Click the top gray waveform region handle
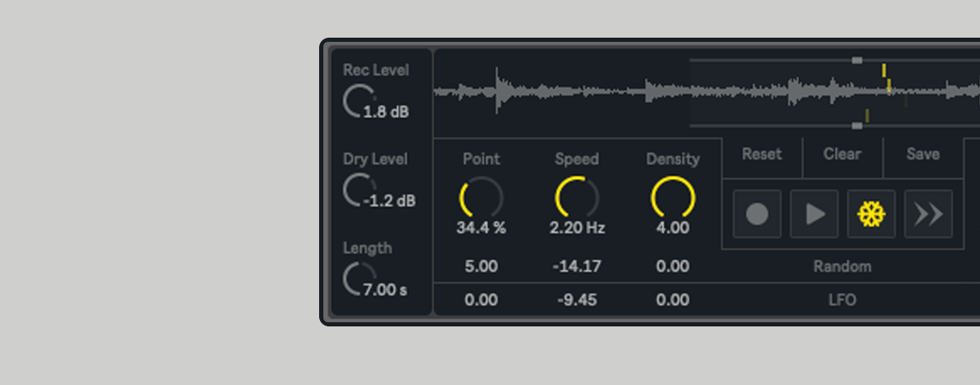This screenshot has width=980, height=385. pos(856,60)
